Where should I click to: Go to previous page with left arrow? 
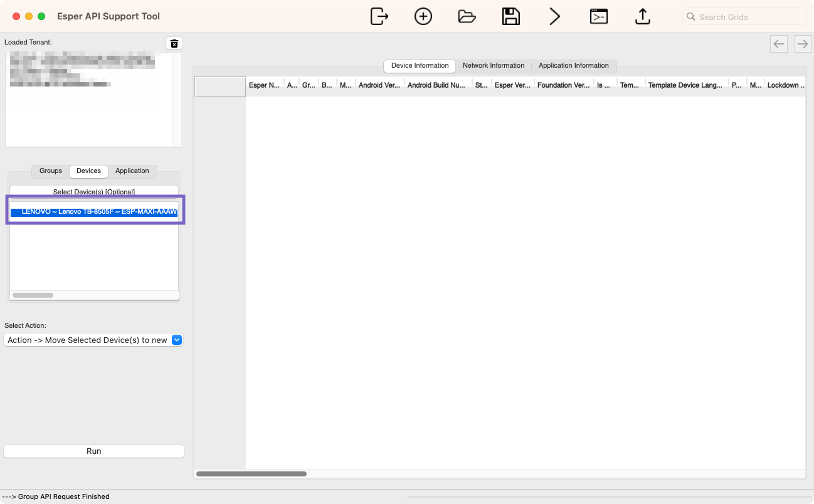click(x=779, y=43)
